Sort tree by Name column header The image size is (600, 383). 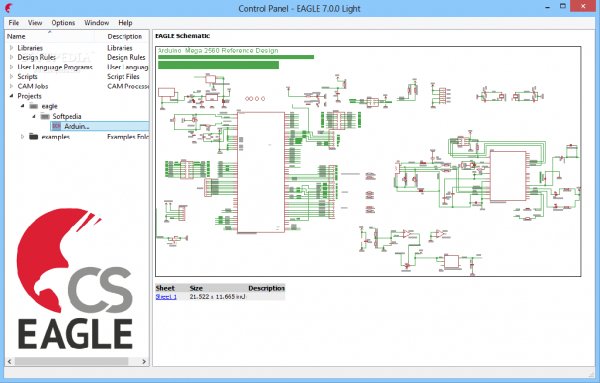[x=16, y=36]
